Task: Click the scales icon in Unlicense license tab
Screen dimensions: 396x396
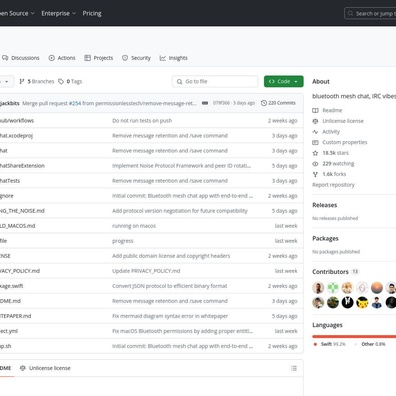Action: coord(23,368)
